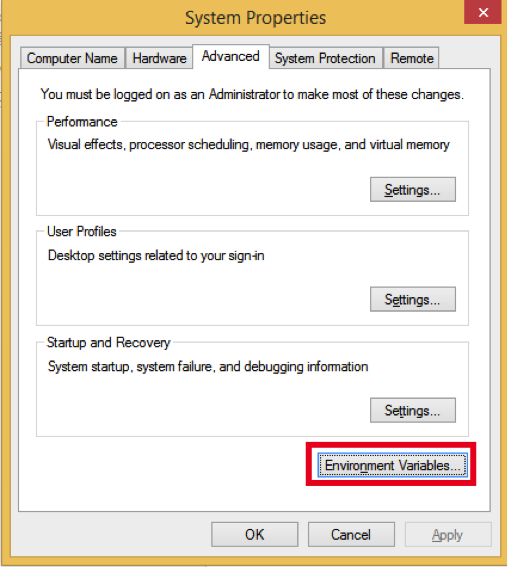Screen dimensions: 508x568
Task: Open User Profiles Settings button
Action: coord(413,299)
